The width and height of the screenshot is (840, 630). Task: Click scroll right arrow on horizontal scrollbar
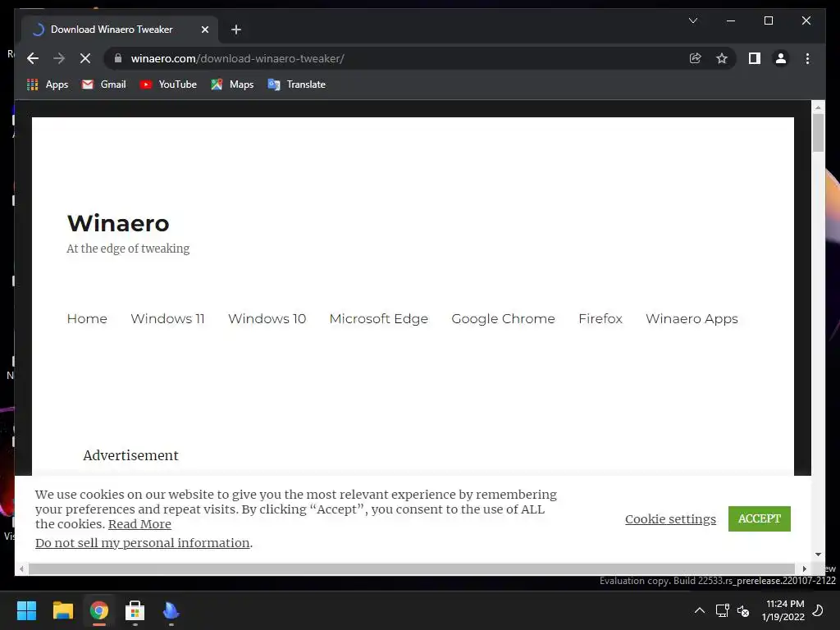[x=804, y=568]
